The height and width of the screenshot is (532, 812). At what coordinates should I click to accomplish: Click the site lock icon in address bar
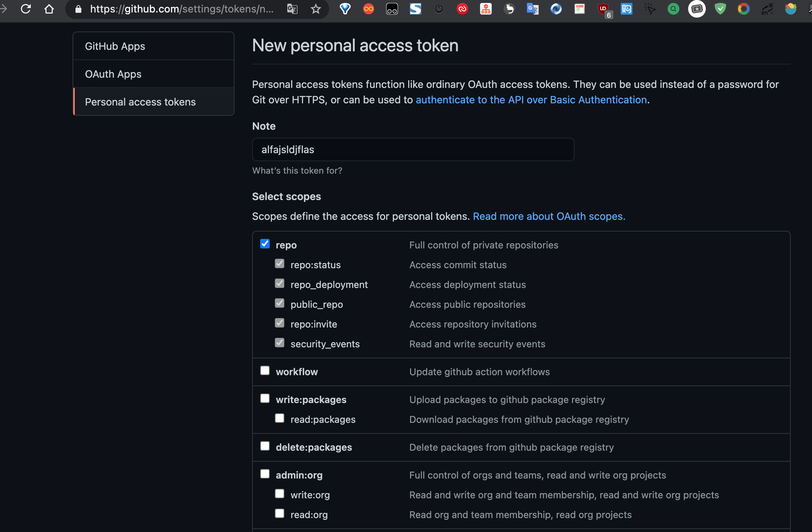pyautogui.click(x=78, y=9)
